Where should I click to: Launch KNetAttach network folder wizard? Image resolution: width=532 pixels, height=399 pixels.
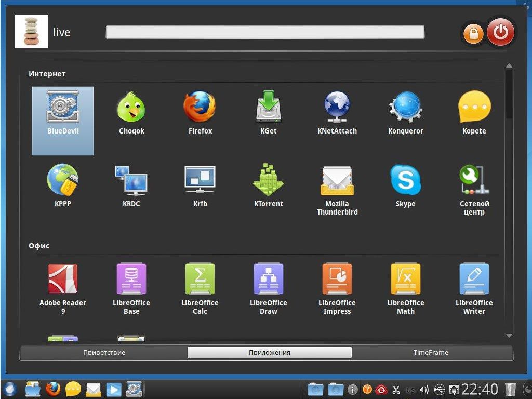337,113
